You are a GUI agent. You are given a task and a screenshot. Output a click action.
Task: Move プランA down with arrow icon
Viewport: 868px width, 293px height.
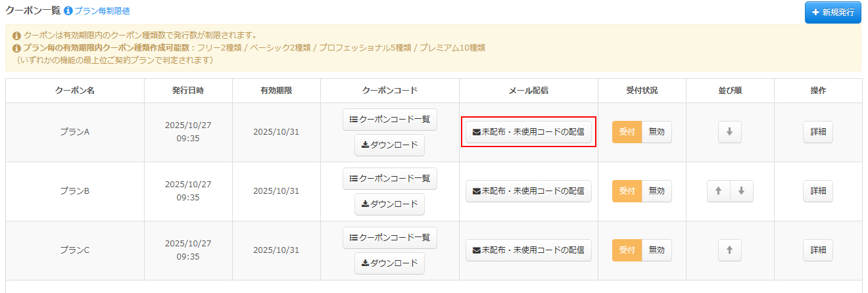pyautogui.click(x=729, y=132)
